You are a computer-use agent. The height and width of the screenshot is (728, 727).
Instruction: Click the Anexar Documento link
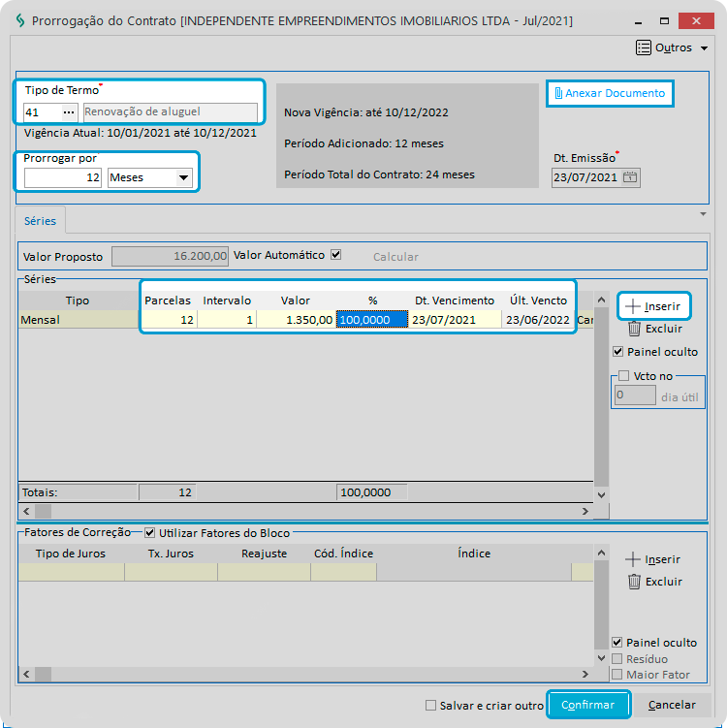[610, 94]
